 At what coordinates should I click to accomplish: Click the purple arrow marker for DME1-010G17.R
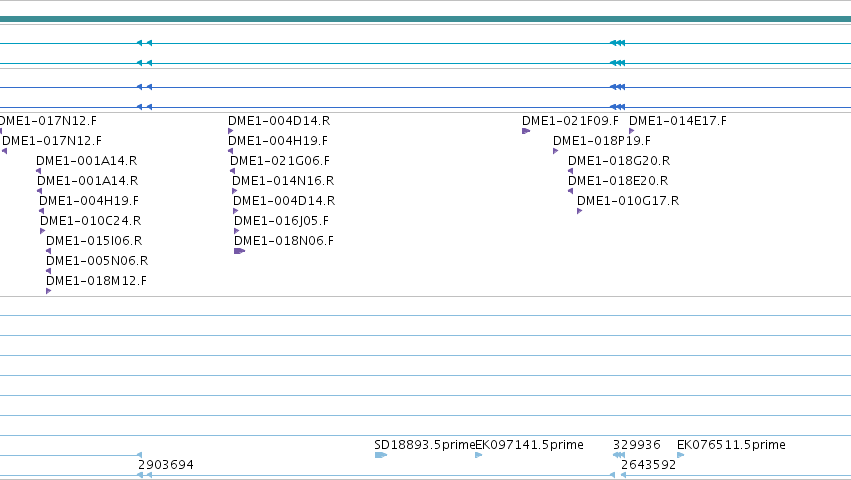tap(580, 211)
